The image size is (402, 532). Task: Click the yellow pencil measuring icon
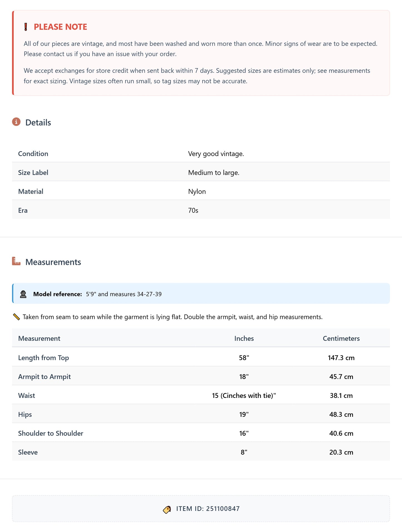pyautogui.click(x=16, y=317)
